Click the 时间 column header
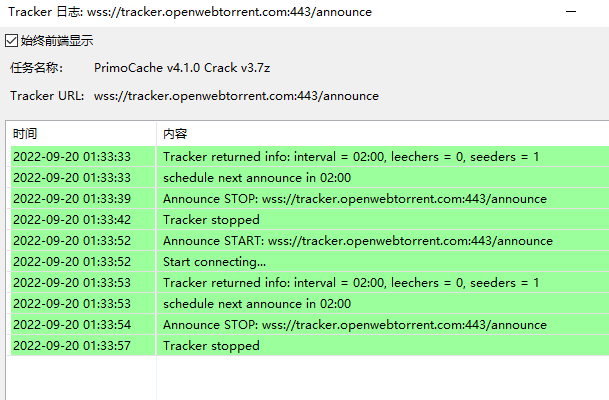Screen dimensions: 609x400 (x=81, y=134)
